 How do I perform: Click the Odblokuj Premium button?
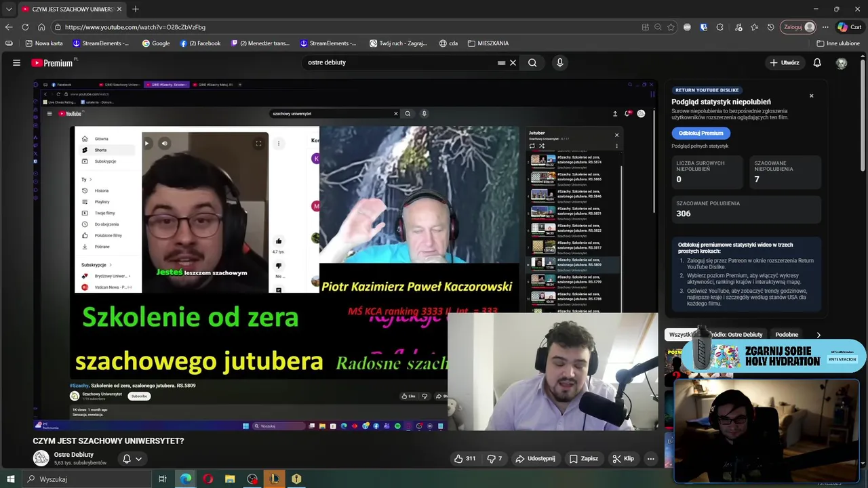point(701,133)
